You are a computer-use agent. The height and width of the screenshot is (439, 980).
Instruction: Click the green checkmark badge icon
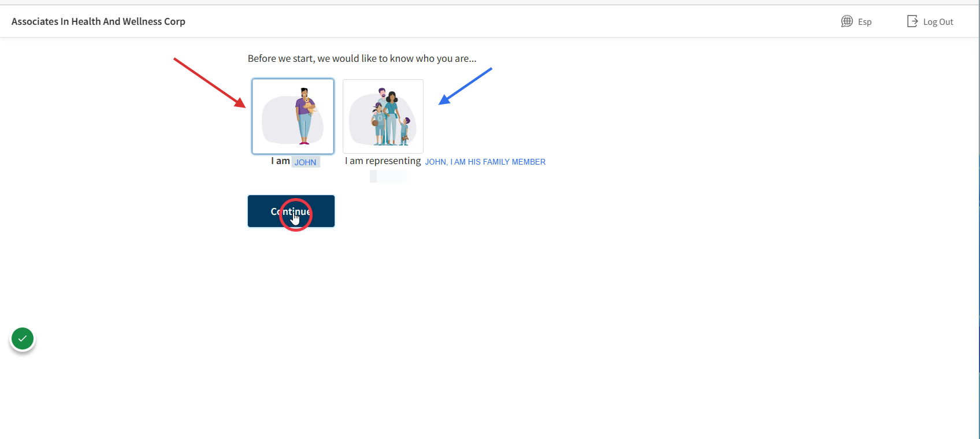click(x=23, y=339)
